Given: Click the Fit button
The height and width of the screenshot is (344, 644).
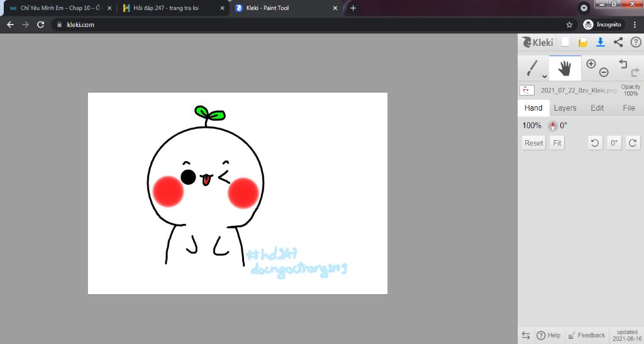Looking at the screenshot, I should pos(557,143).
